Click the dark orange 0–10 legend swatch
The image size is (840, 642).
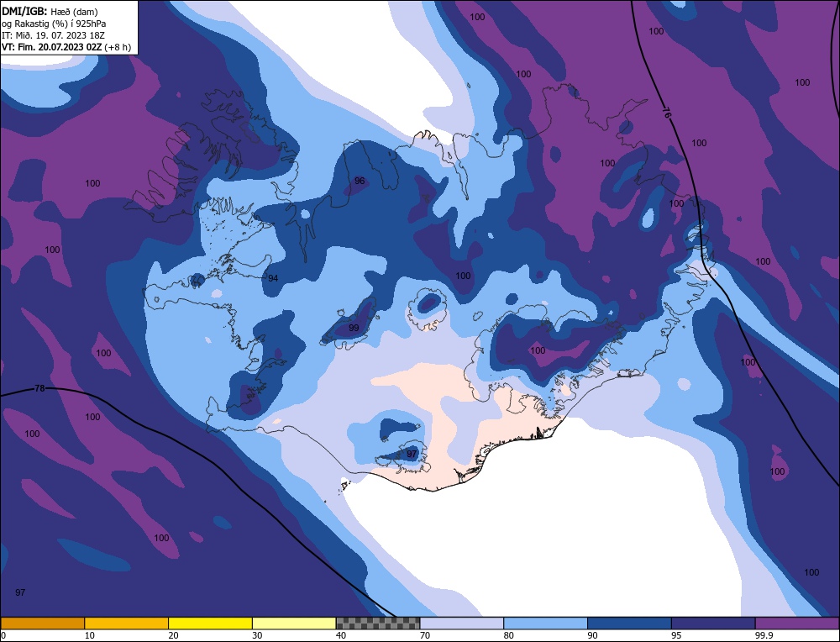tap(43, 624)
